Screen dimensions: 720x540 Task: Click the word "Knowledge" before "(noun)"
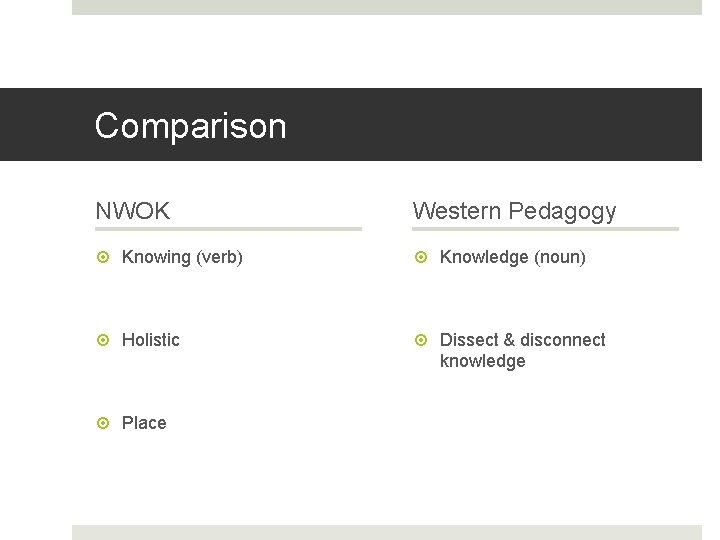pos(484,257)
